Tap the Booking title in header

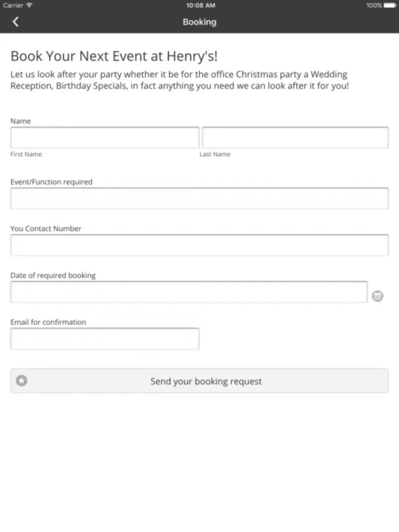(199, 22)
